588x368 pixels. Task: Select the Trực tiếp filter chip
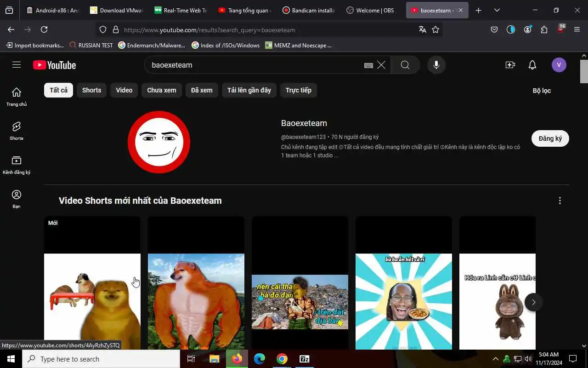299,90
